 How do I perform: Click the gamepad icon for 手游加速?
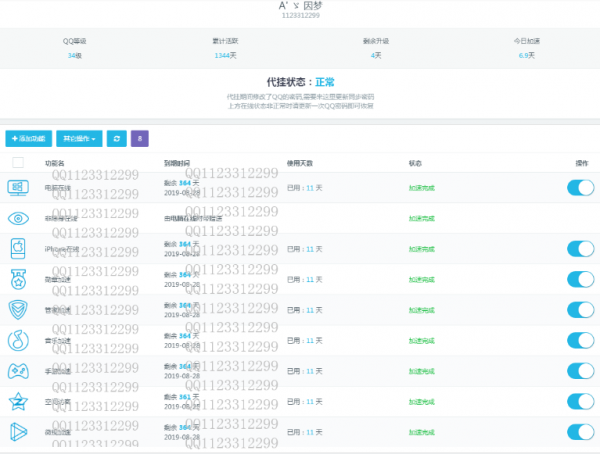[18, 371]
